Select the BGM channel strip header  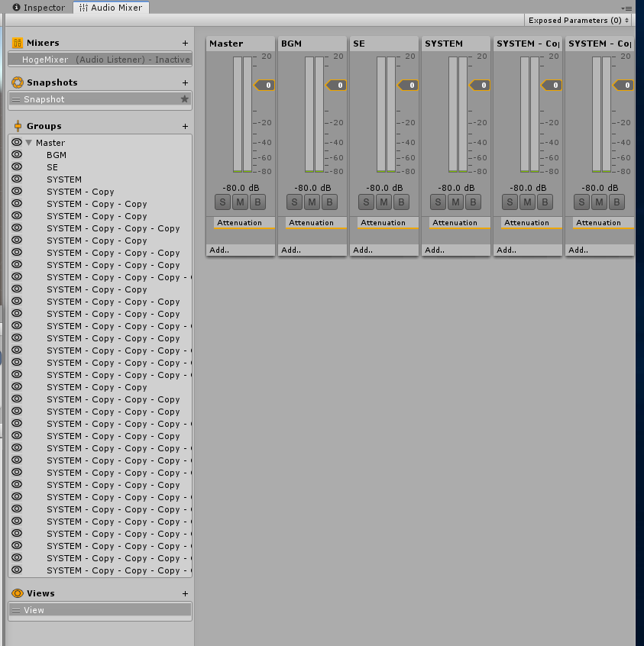pos(312,44)
